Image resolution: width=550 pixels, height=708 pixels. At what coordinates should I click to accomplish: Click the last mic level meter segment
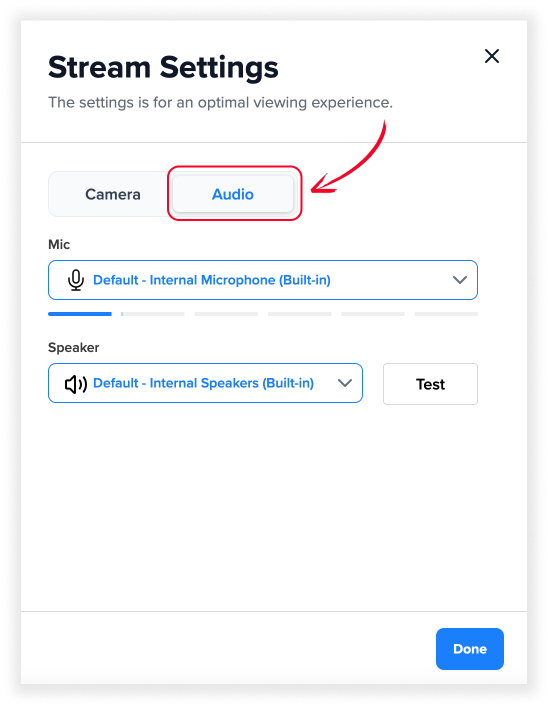click(446, 314)
